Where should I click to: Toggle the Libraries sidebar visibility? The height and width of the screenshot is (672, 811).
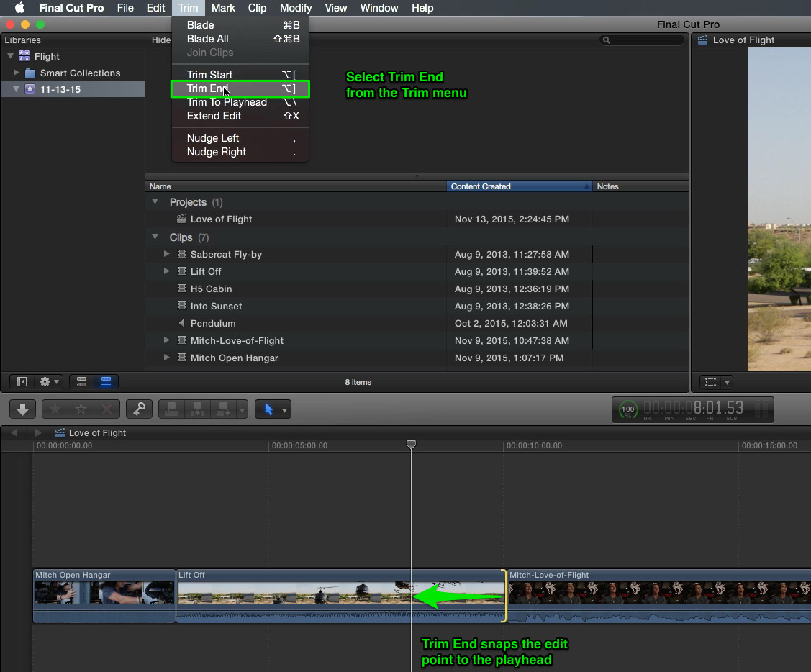pos(22,382)
